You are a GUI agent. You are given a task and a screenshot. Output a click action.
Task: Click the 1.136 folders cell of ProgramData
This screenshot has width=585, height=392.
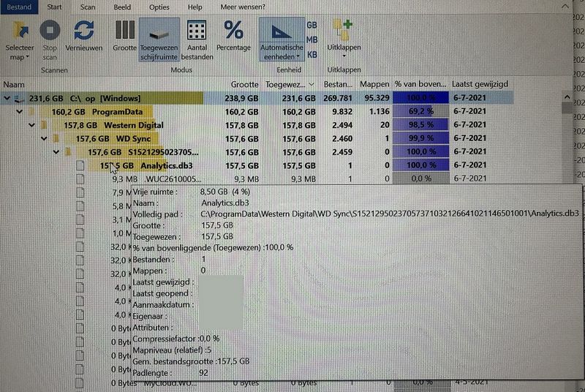click(x=380, y=111)
